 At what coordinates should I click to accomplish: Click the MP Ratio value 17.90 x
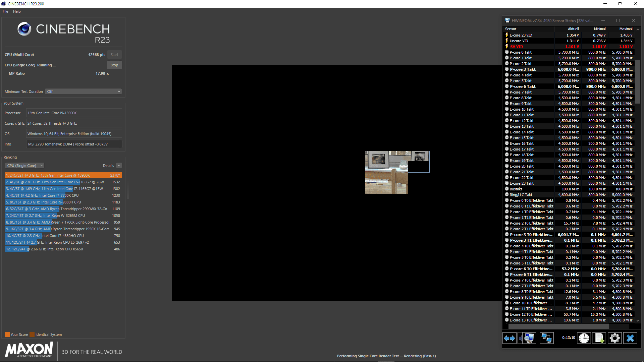pos(102,73)
